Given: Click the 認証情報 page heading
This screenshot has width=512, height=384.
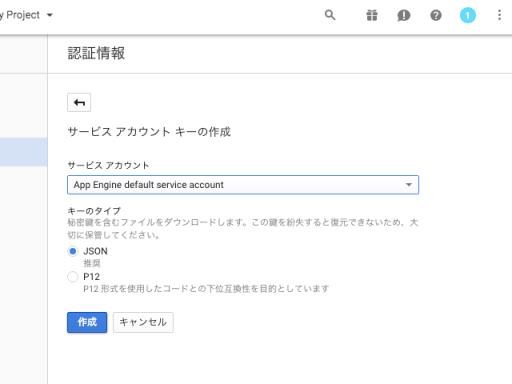Looking at the screenshot, I should (x=96, y=53).
